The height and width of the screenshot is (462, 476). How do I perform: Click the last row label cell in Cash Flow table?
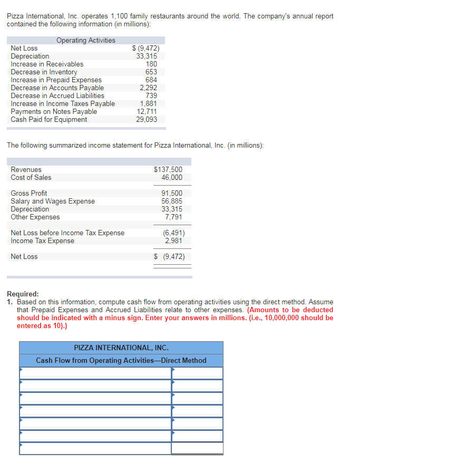point(95,449)
